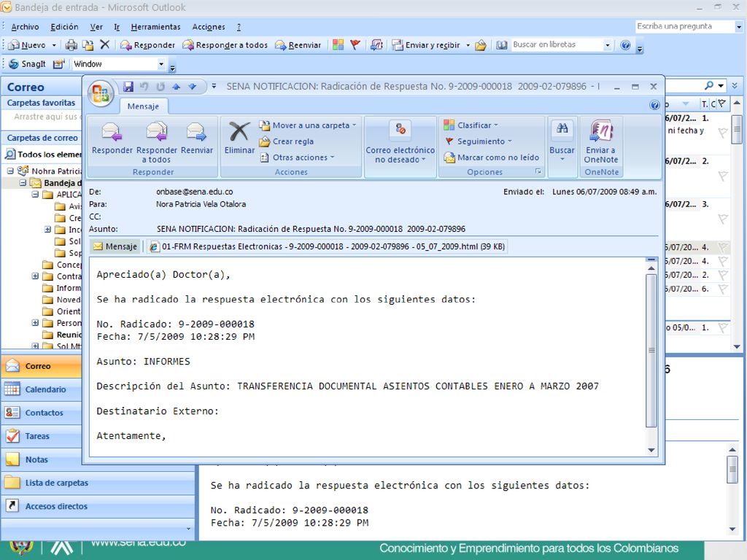This screenshot has height=560, width=747.
Task: Show the Mensaje body view button
Action: pyautogui.click(x=115, y=246)
